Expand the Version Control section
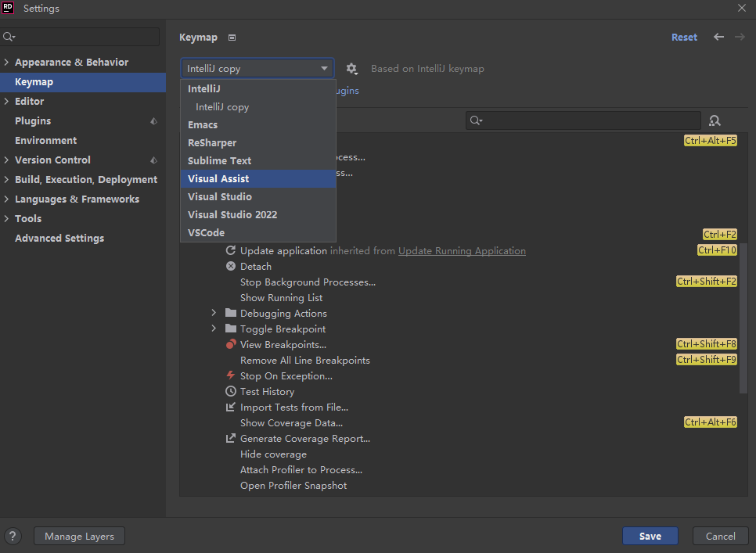 pos(6,160)
